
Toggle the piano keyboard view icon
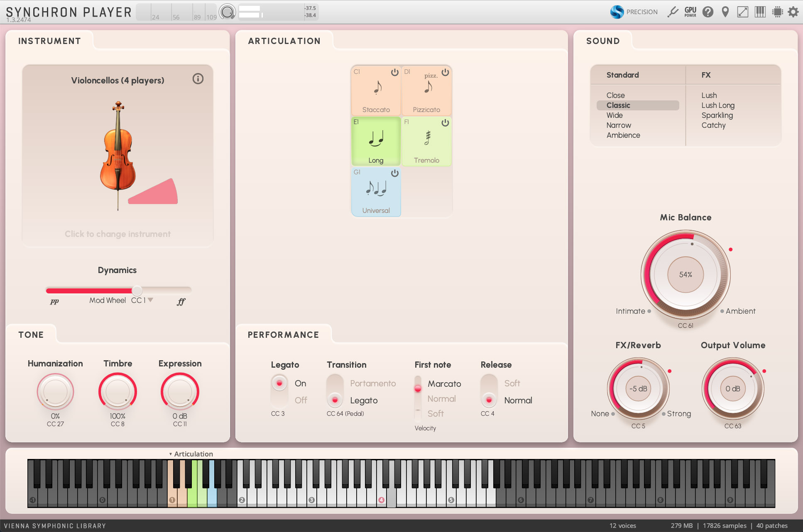[x=760, y=12]
